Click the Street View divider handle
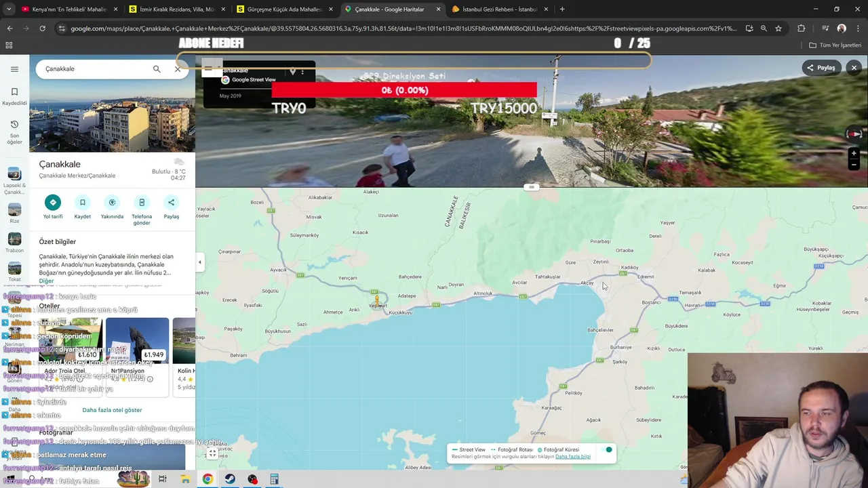Screen dimensions: 868x488 (532, 187)
